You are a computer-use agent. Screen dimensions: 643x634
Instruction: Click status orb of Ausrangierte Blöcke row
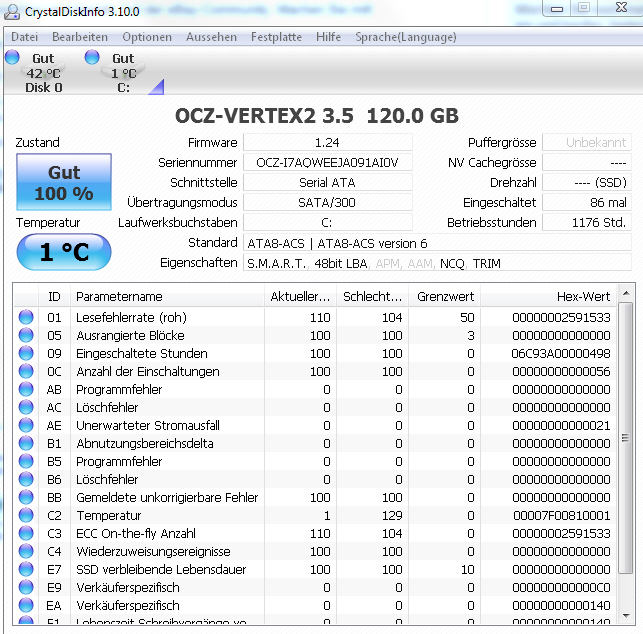point(26,335)
